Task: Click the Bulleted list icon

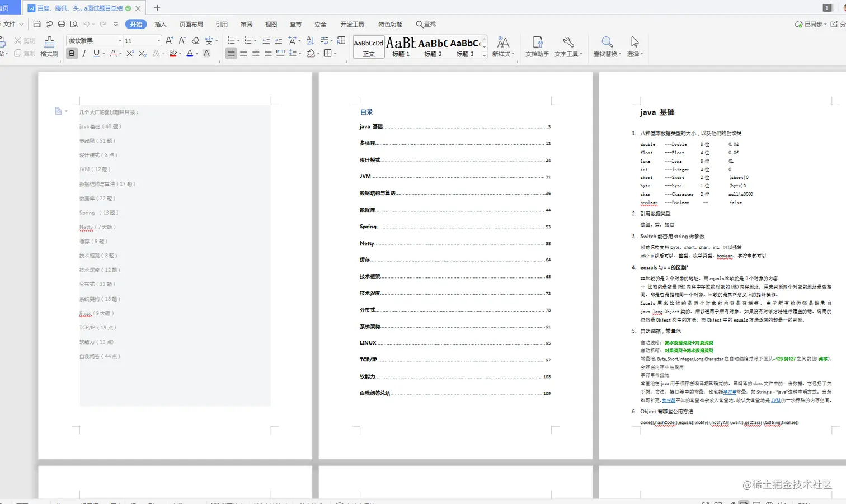Action: click(231, 40)
